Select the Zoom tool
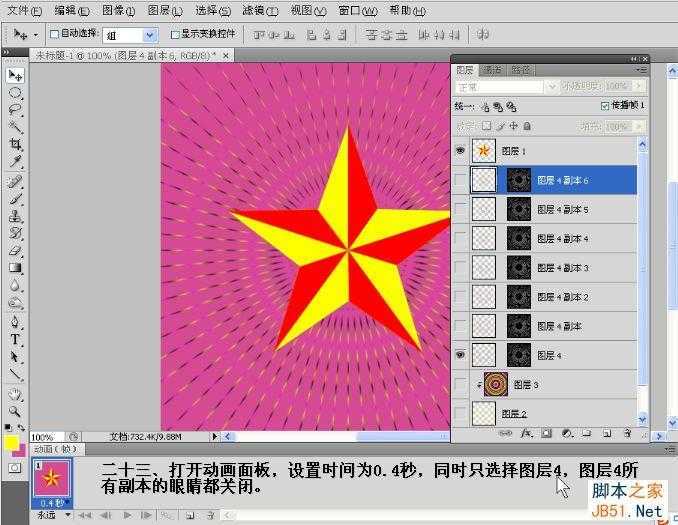This screenshot has height=525, width=678. click(15, 411)
